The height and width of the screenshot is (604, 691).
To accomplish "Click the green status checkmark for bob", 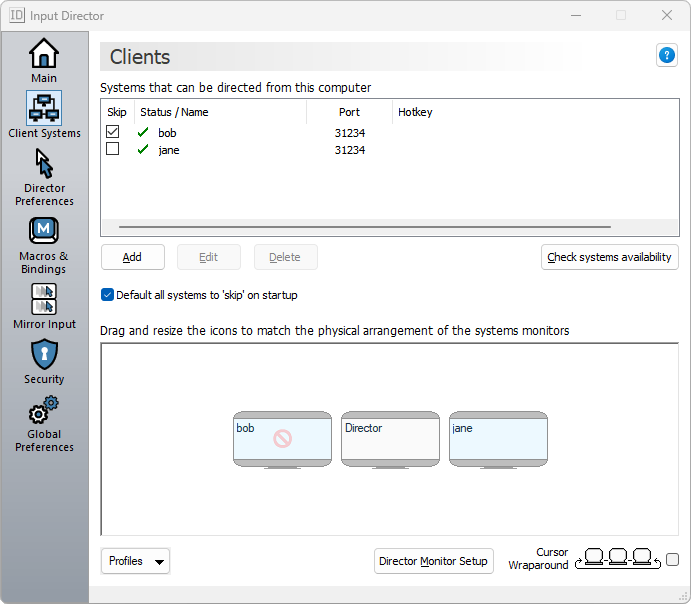I will point(143,132).
